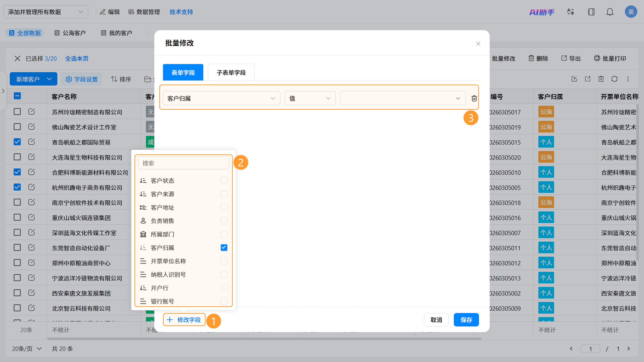The image size is (644, 362).
Task: Click 批量修改 in bulk action bar
Action: [x=503, y=59]
